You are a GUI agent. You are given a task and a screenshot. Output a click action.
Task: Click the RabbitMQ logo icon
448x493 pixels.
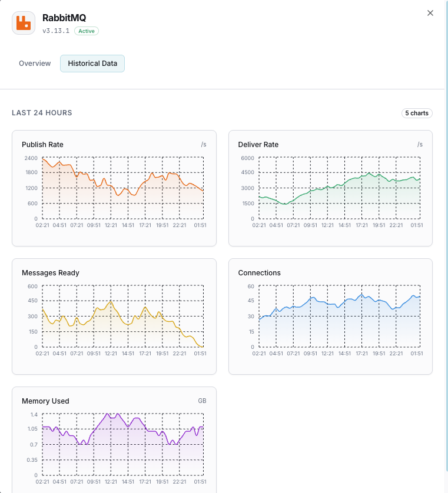(x=23, y=23)
